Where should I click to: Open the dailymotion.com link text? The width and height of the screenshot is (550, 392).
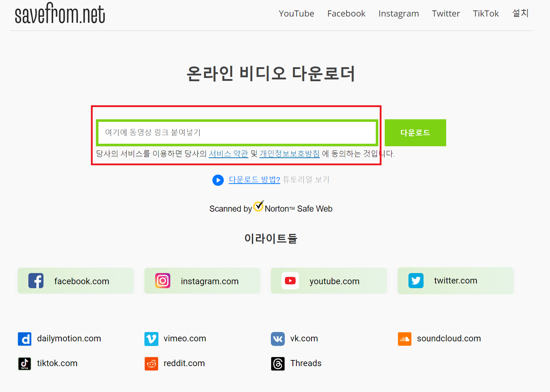pyautogui.click(x=69, y=338)
